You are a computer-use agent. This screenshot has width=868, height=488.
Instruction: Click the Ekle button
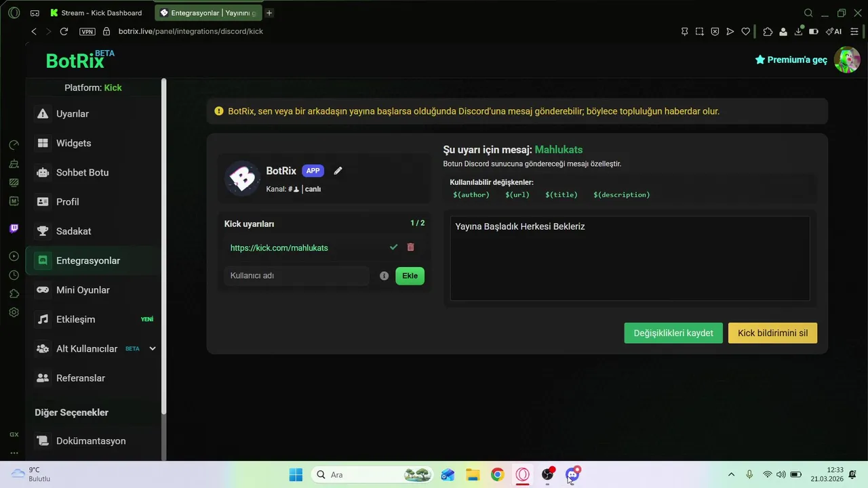tap(410, 276)
